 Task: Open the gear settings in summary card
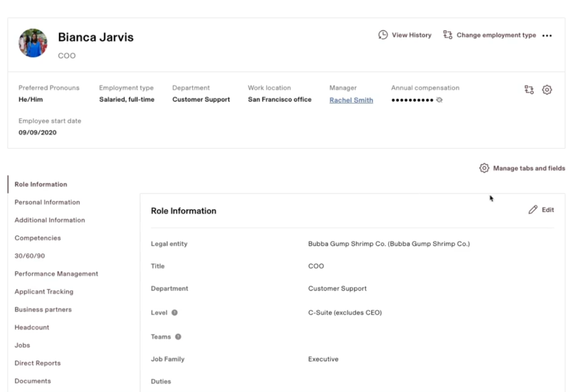click(547, 90)
